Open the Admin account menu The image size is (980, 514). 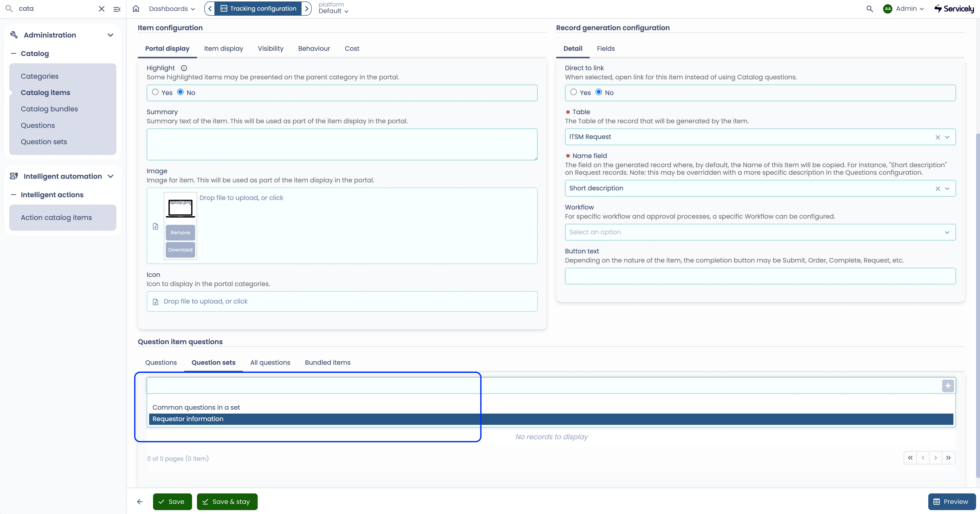[x=910, y=9]
